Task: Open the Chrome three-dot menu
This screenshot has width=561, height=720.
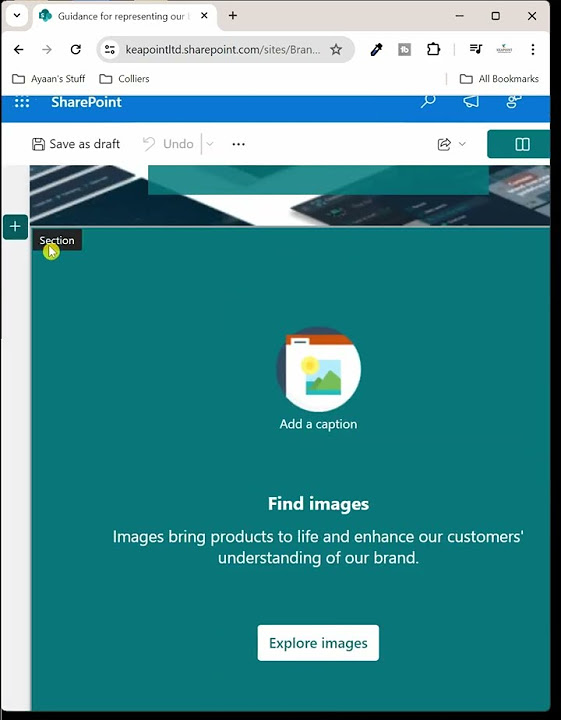Action: coord(533,49)
